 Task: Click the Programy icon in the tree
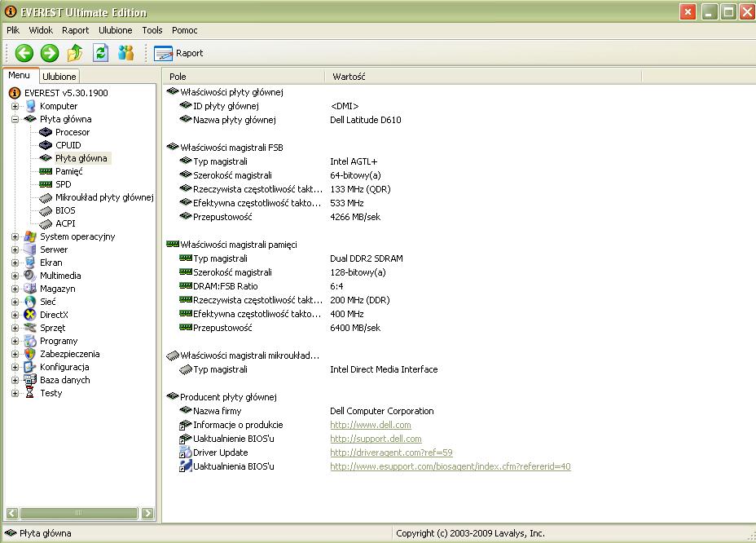(30, 341)
